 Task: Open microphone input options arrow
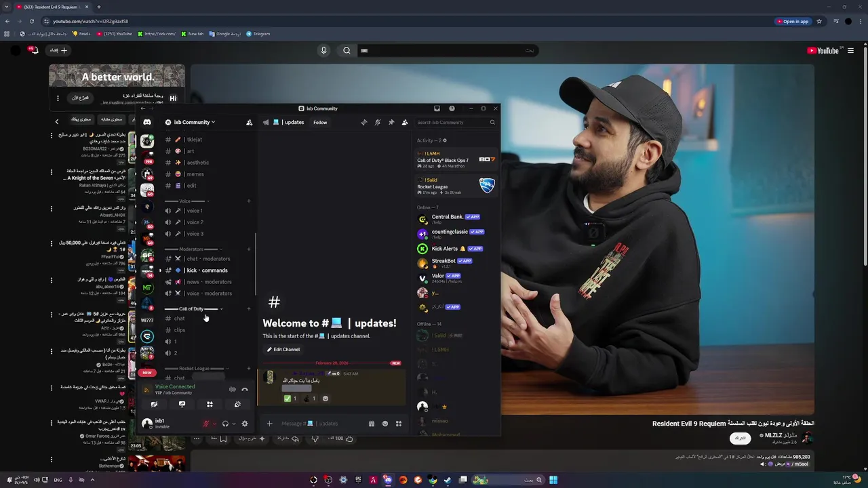[x=214, y=424]
